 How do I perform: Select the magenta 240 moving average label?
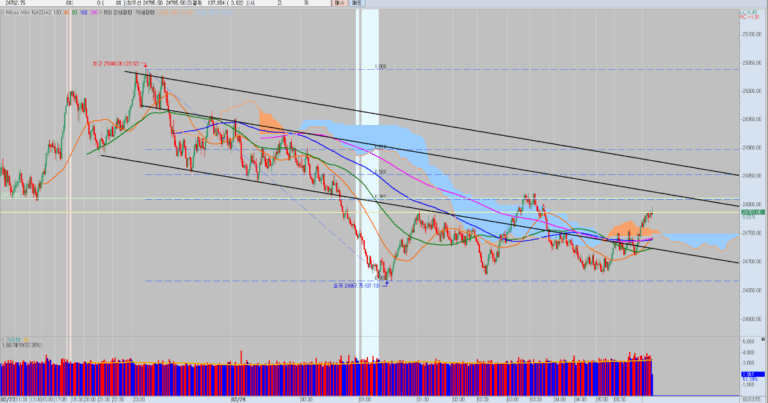coord(94,12)
